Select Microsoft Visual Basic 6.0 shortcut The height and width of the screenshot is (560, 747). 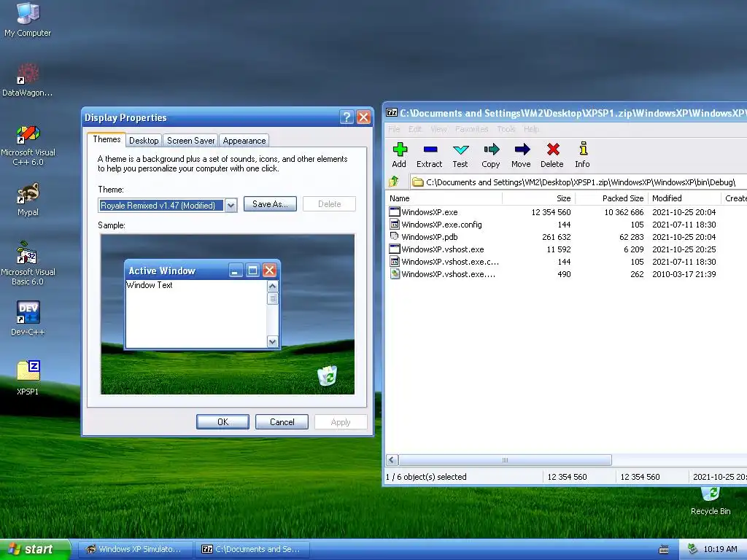[x=28, y=263]
